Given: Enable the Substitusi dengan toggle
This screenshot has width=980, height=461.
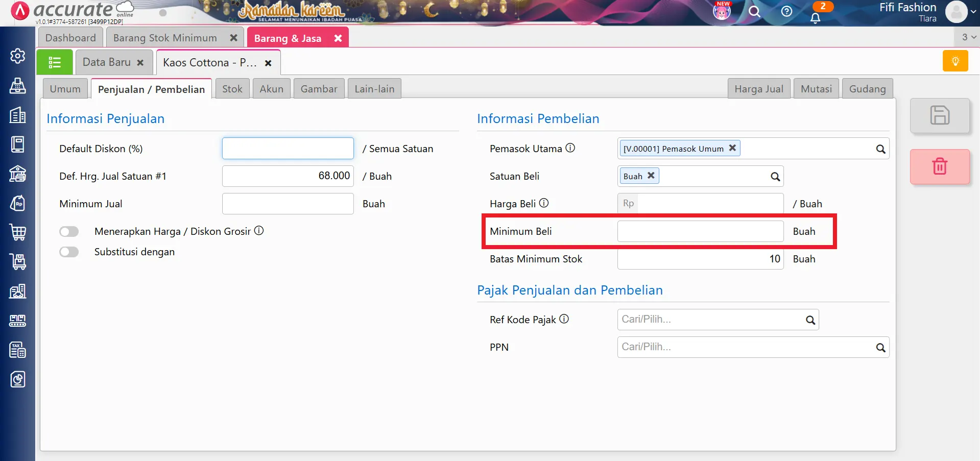Looking at the screenshot, I should 69,252.
